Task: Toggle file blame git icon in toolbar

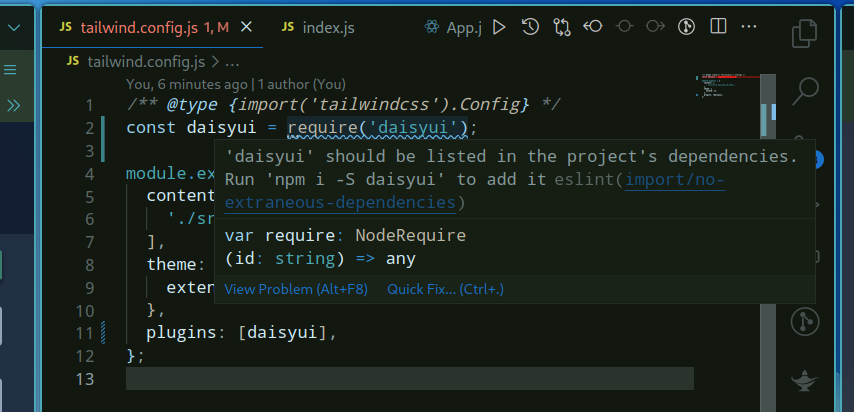Action: coord(687,28)
